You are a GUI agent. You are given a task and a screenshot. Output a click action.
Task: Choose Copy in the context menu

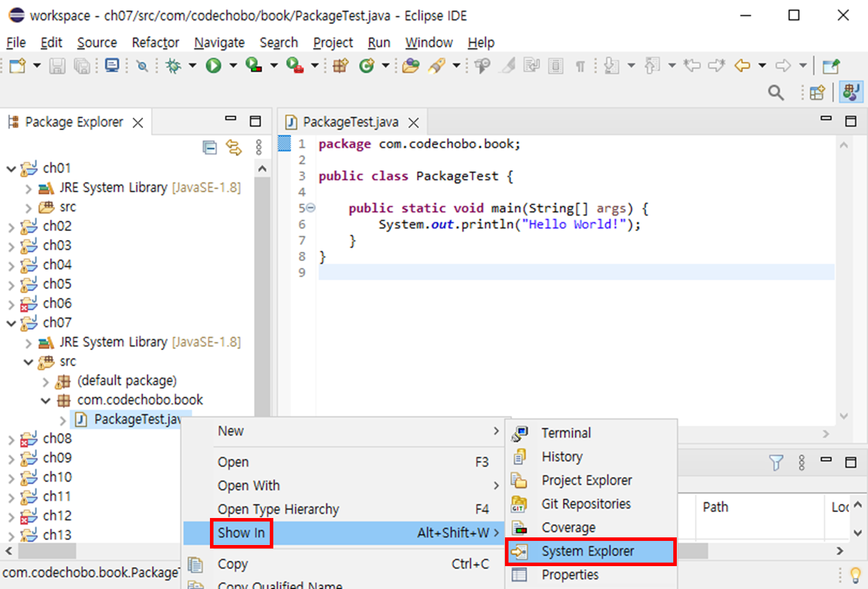[343, 564]
